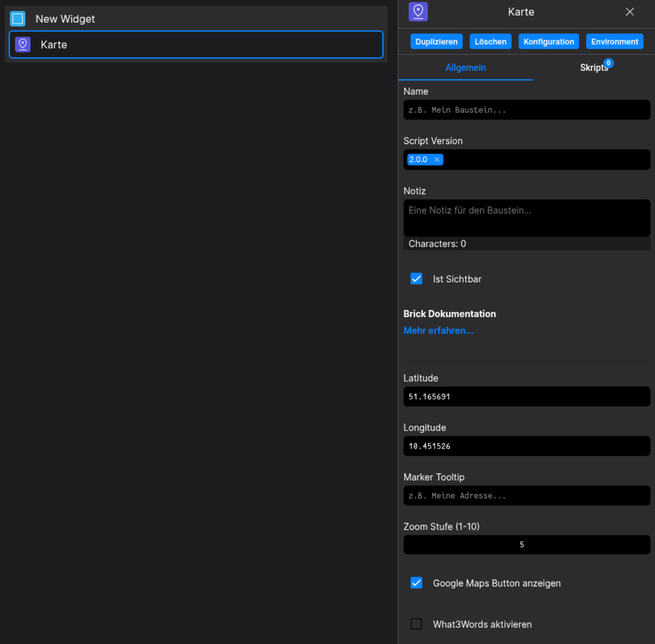Click the Duplizieren button
This screenshot has height=644, width=655.
click(436, 41)
